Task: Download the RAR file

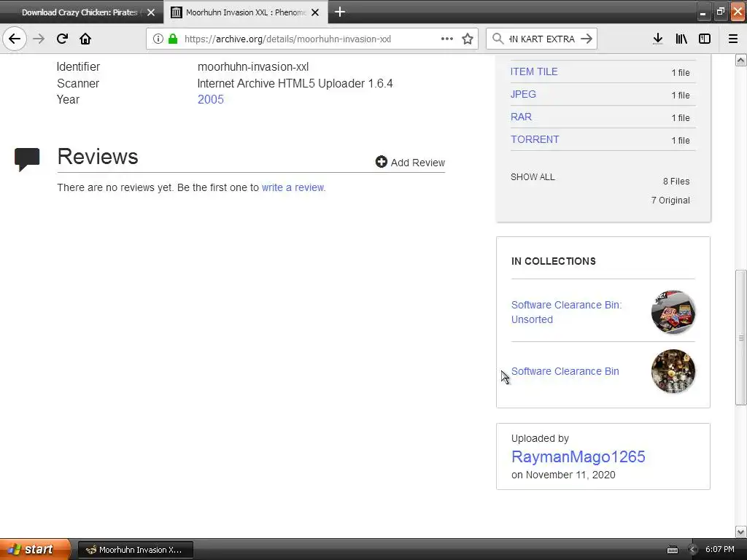Action: pos(521,117)
